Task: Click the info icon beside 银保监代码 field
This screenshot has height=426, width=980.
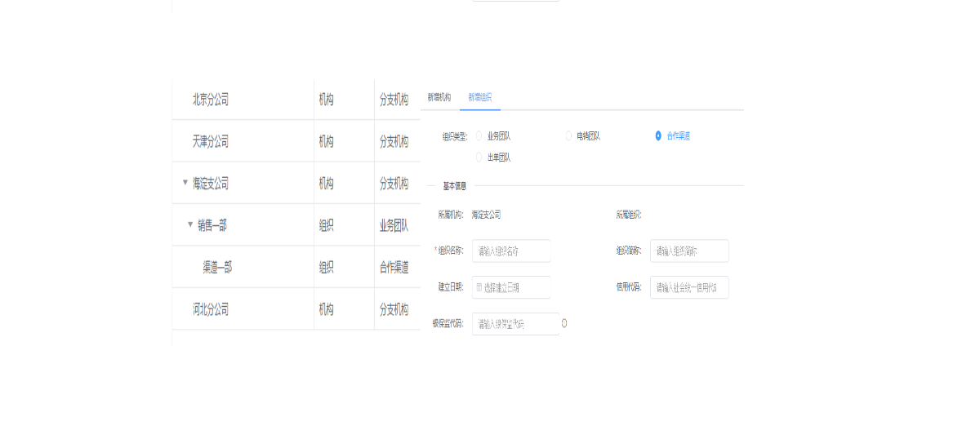Action: point(564,324)
